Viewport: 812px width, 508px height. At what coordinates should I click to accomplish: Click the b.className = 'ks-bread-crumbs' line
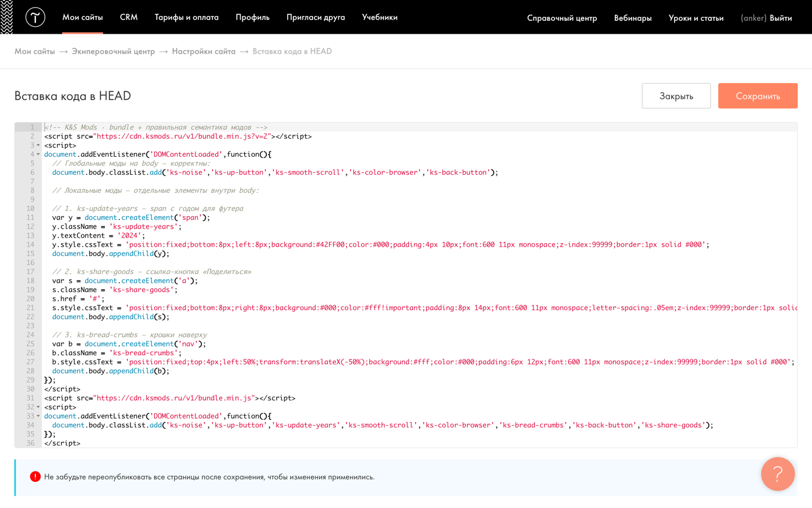tap(117, 353)
